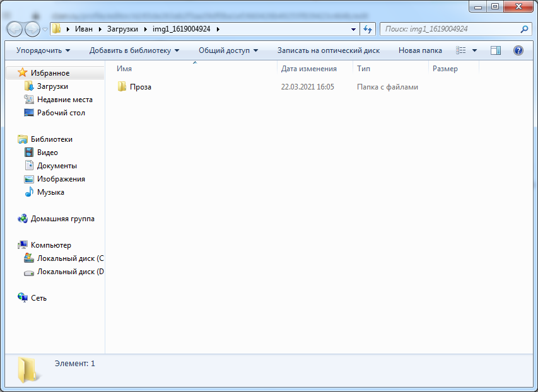Click the search magnifier icon
The width and height of the screenshot is (538, 392).
coord(524,29)
